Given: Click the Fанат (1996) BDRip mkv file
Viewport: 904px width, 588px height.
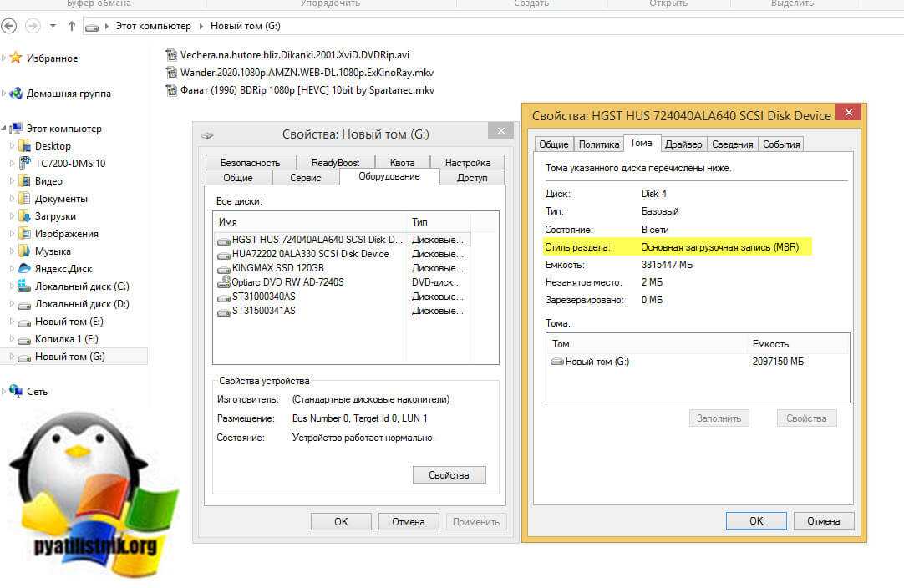Looking at the screenshot, I should click(x=308, y=90).
